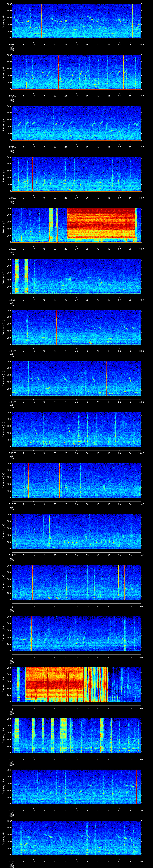Click Frequency (Hz) axis label of 5:01:00 panel

coord(3,21)
